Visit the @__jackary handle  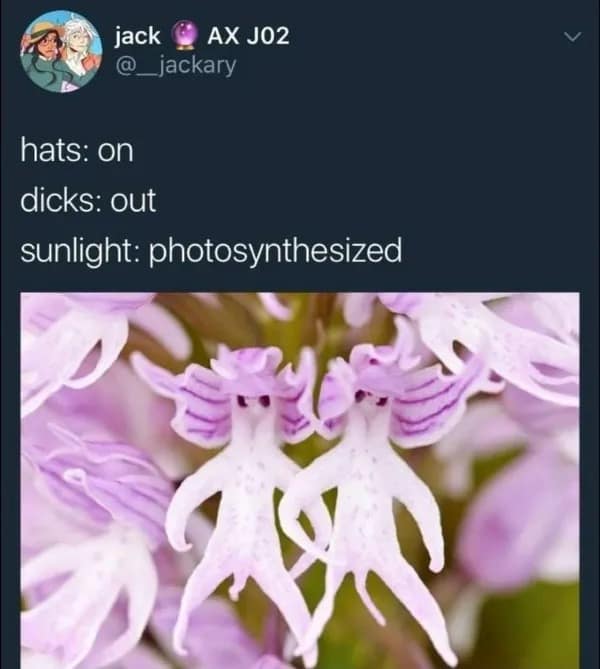click(176, 66)
